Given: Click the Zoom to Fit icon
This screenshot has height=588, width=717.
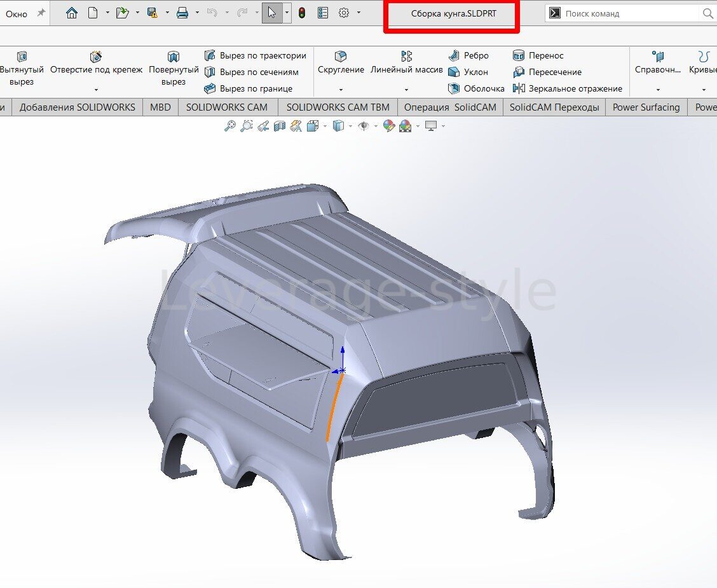Looking at the screenshot, I should tap(230, 126).
